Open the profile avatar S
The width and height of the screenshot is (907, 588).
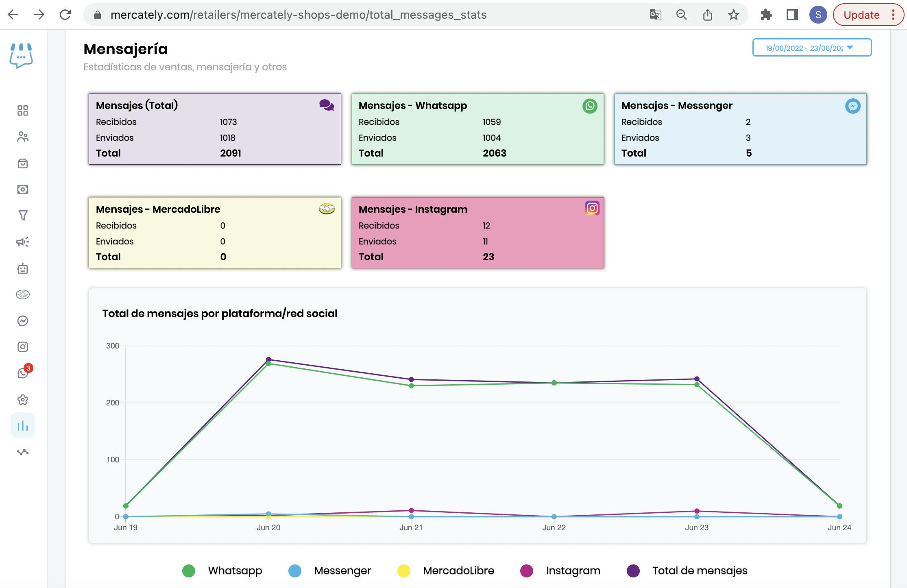tap(818, 15)
